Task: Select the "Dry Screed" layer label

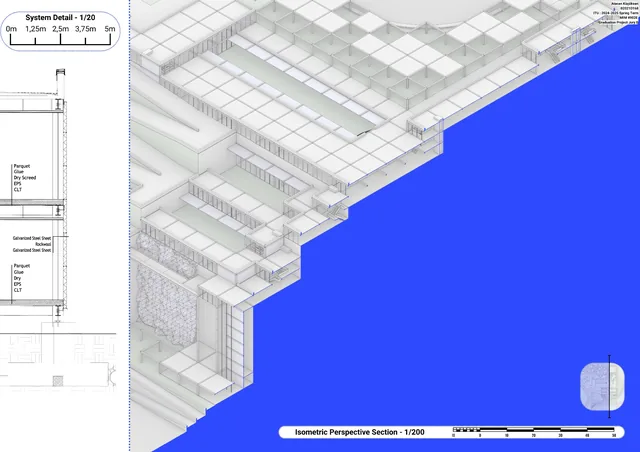Action: pos(25,178)
